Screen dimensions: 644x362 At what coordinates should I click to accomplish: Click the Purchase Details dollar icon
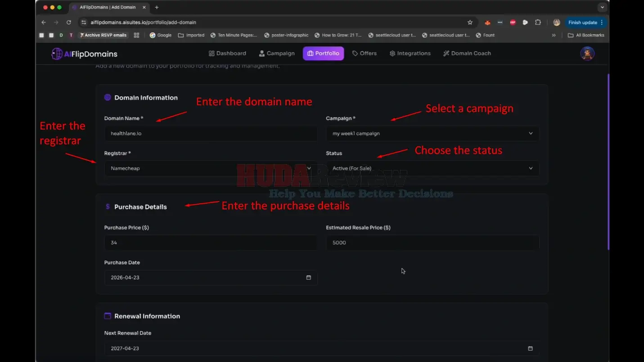(x=108, y=207)
